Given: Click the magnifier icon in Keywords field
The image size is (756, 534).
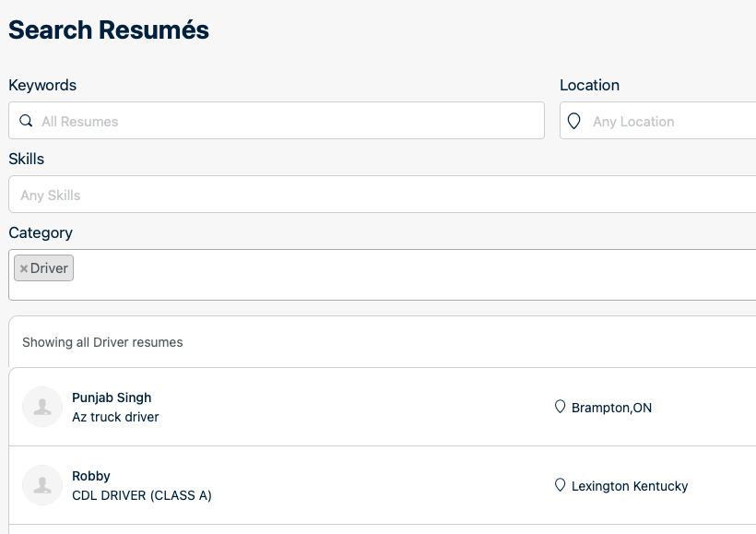Looking at the screenshot, I should pos(26,121).
